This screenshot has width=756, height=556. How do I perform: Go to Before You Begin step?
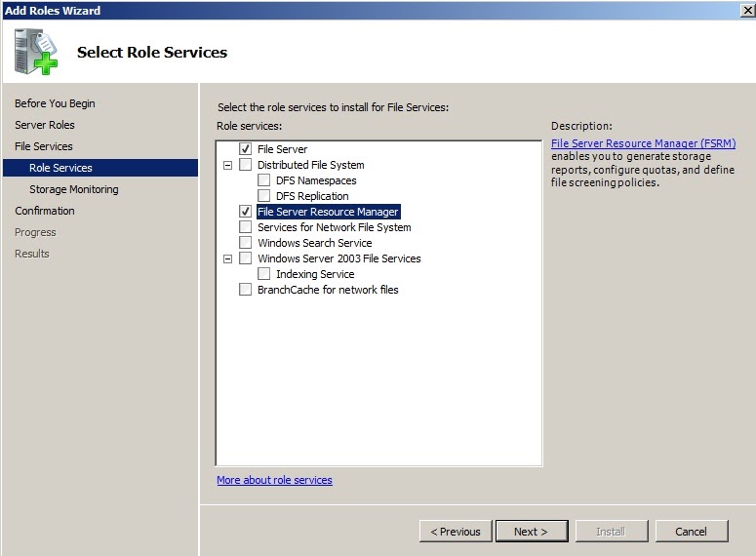pos(55,103)
